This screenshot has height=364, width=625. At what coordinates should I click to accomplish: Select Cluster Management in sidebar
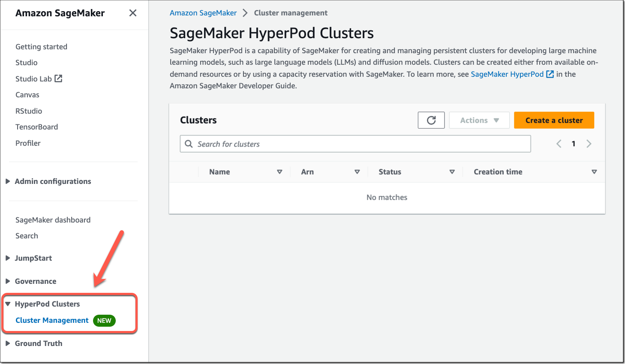[x=52, y=320]
